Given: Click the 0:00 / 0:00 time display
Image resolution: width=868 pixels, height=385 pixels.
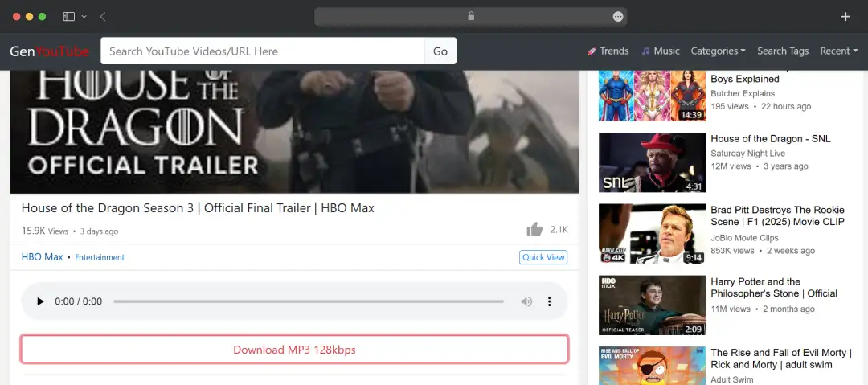Looking at the screenshot, I should tap(78, 301).
